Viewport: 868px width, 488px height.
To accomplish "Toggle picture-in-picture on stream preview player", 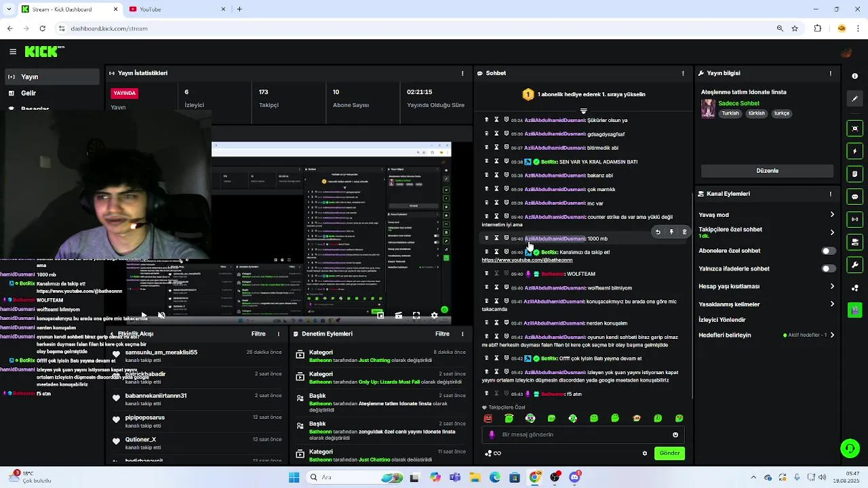I will tap(380, 315).
